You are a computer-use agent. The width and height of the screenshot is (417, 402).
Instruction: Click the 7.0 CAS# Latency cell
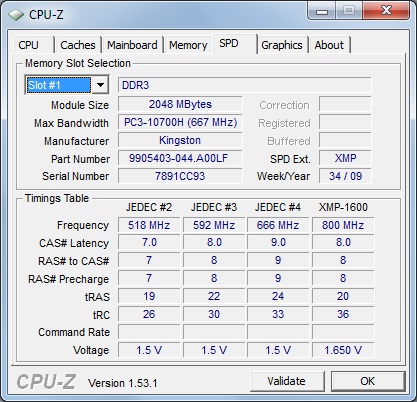click(149, 242)
